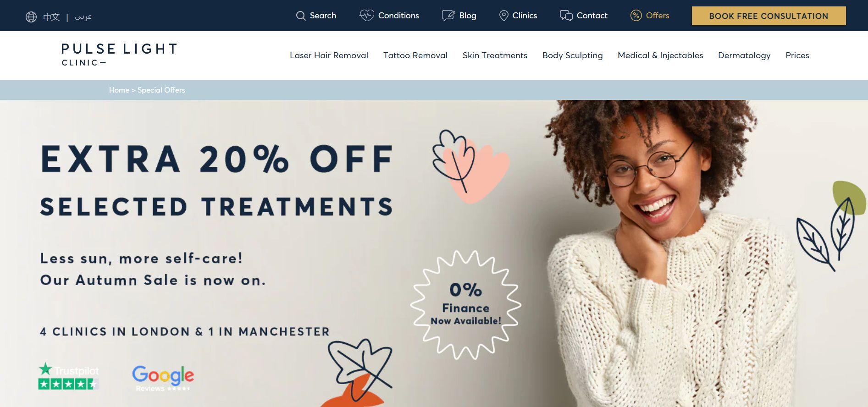
Task: Click the percent Offers icon
Action: coord(636,16)
